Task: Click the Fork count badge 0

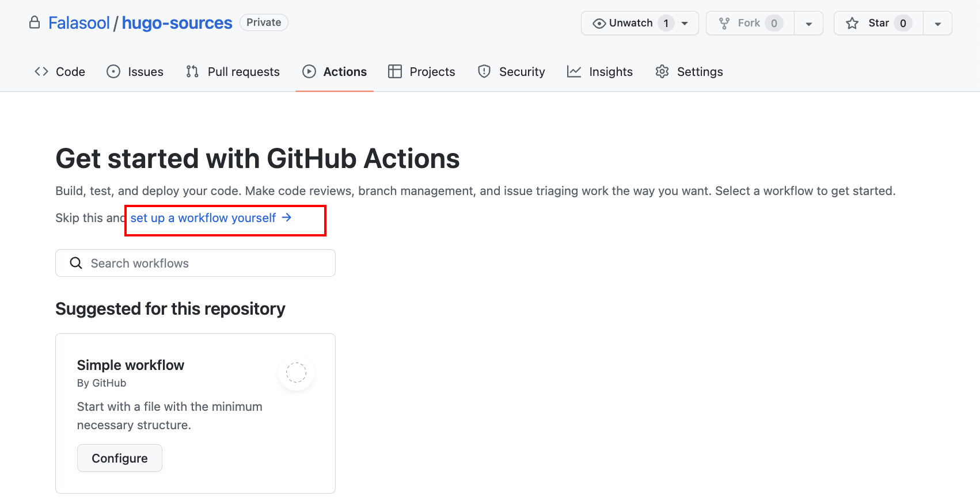Action: click(x=774, y=23)
